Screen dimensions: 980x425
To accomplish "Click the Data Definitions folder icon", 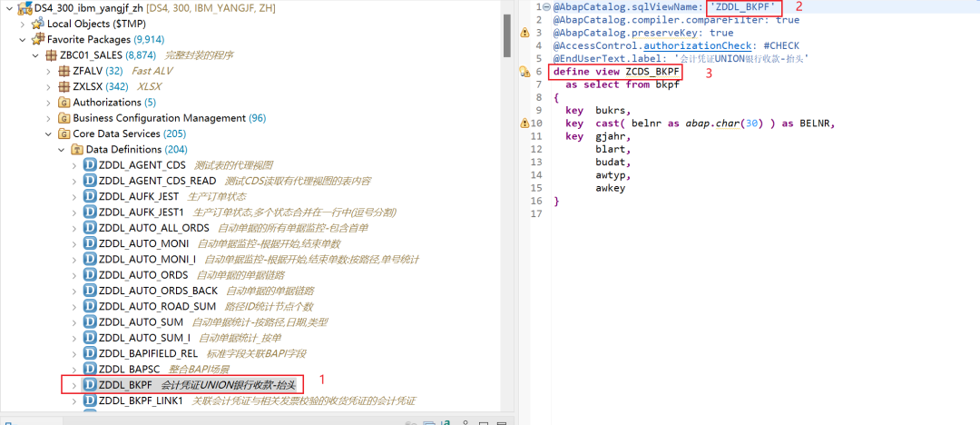I will tap(77, 150).
